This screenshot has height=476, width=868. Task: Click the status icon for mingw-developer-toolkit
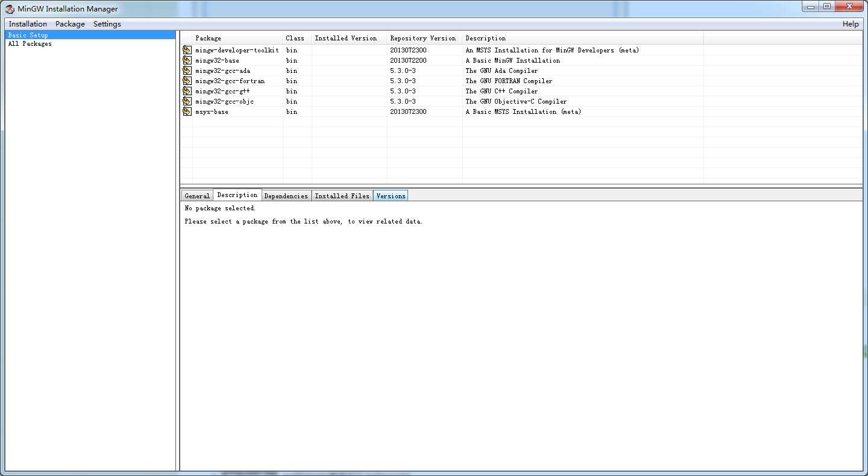tap(187, 50)
